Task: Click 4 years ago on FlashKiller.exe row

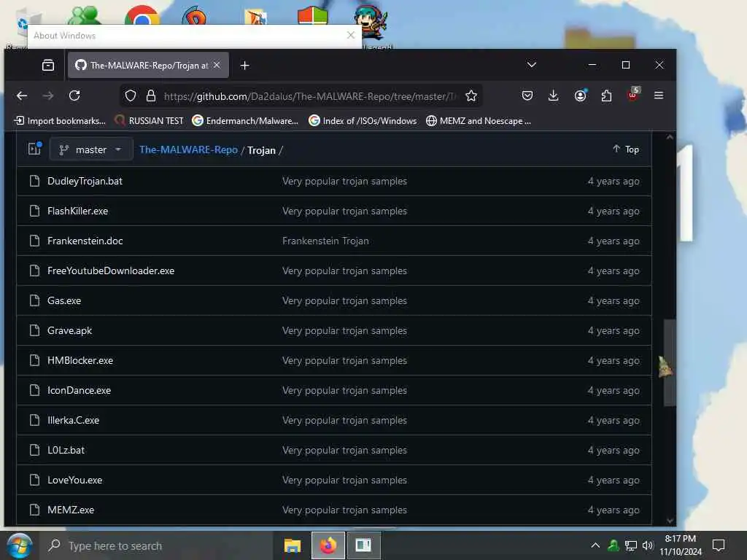Action: tap(614, 211)
